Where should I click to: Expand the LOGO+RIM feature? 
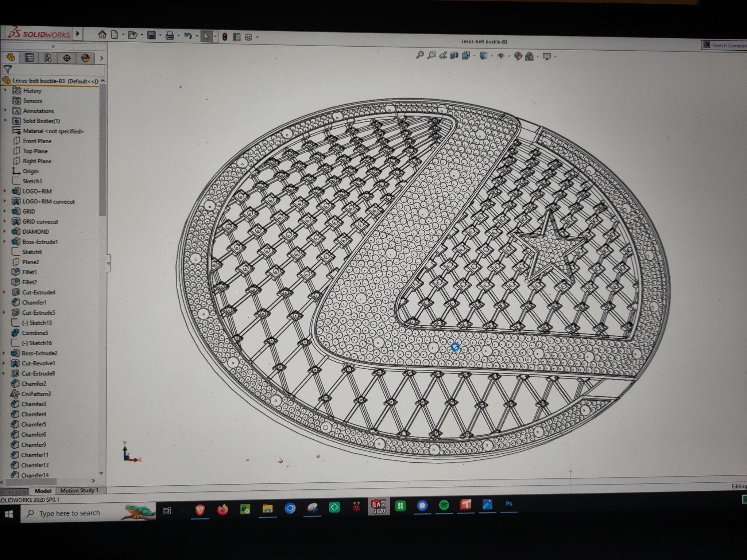point(5,190)
